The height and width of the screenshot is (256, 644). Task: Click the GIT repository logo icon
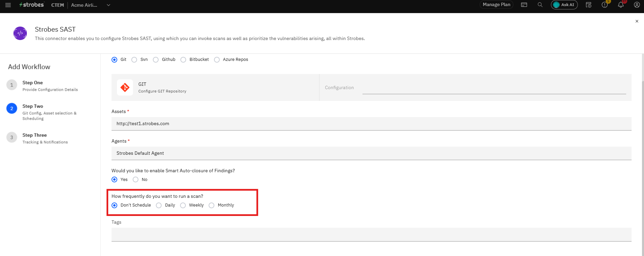click(x=125, y=87)
